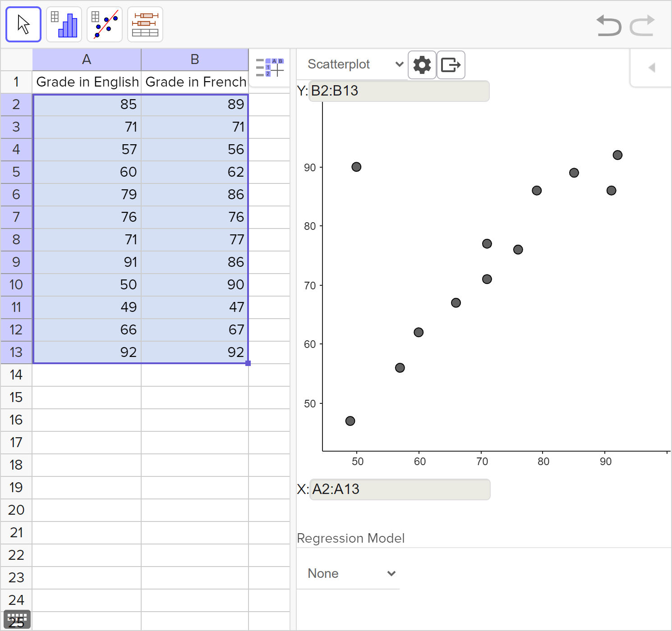Open One Variable Analysis histogram tool
672x631 pixels.
click(x=64, y=24)
